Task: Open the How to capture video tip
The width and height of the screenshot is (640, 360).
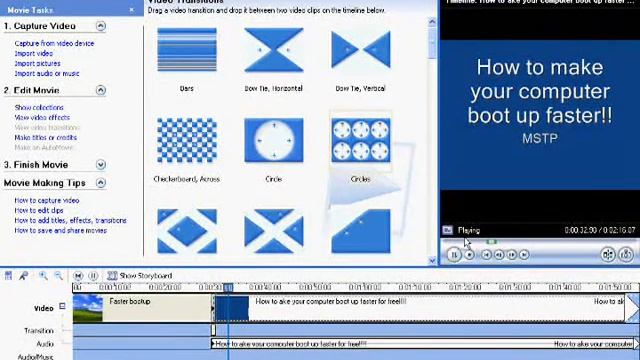Action: (x=47, y=200)
